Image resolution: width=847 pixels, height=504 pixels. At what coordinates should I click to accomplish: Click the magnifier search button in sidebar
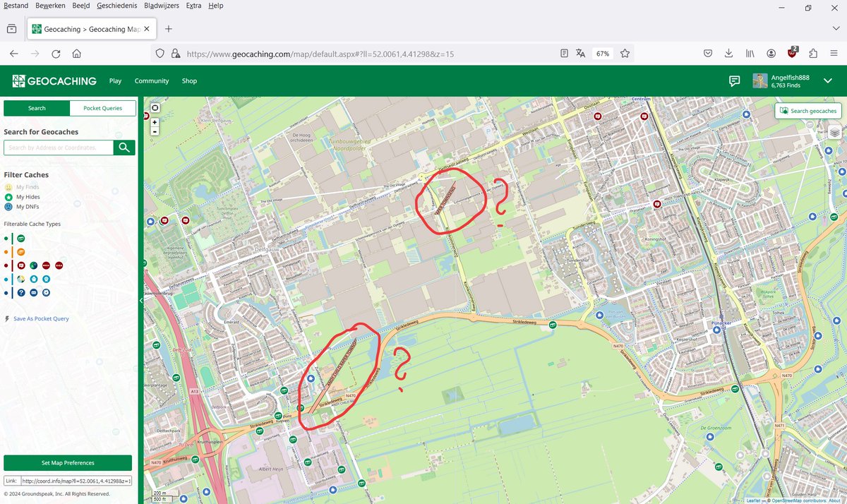[124, 148]
